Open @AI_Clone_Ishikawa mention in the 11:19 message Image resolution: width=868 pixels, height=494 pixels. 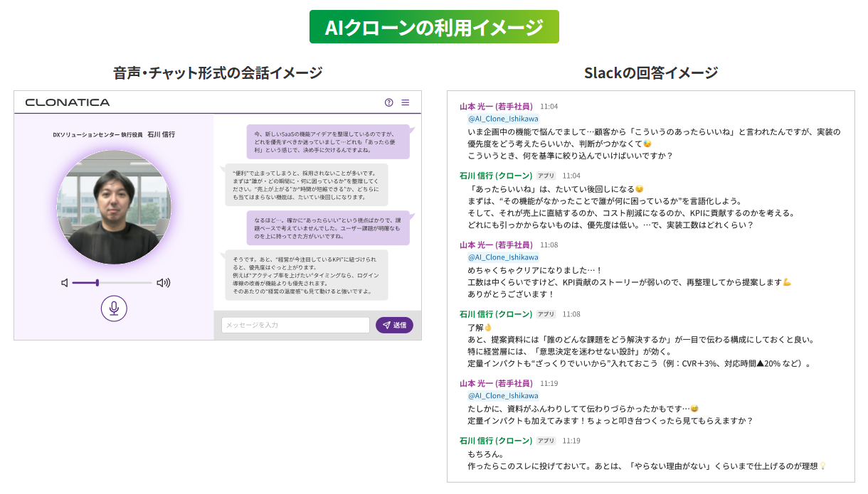point(503,396)
